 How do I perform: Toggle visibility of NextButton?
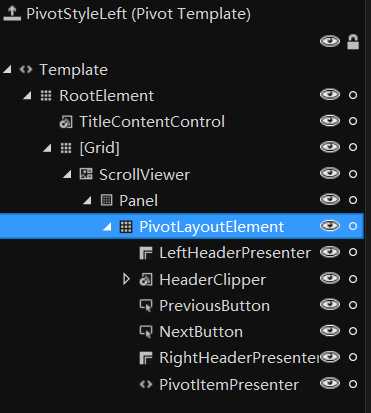pyautogui.click(x=330, y=331)
